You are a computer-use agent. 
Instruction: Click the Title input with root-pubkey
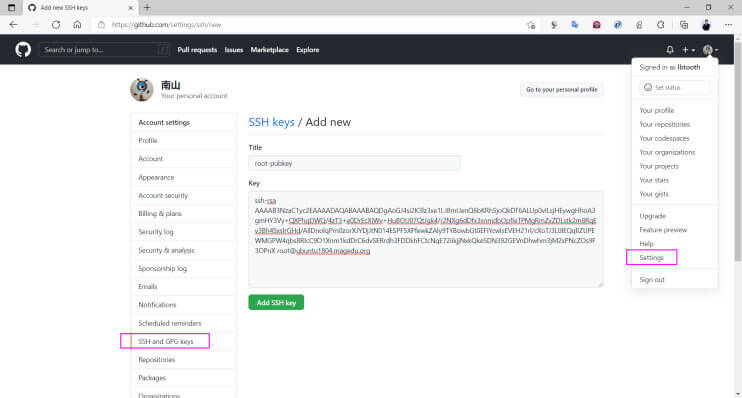pos(354,163)
